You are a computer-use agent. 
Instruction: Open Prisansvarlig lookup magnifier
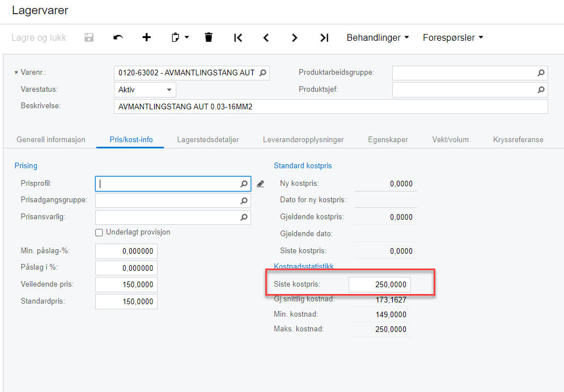pyautogui.click(x=244, y=217)
